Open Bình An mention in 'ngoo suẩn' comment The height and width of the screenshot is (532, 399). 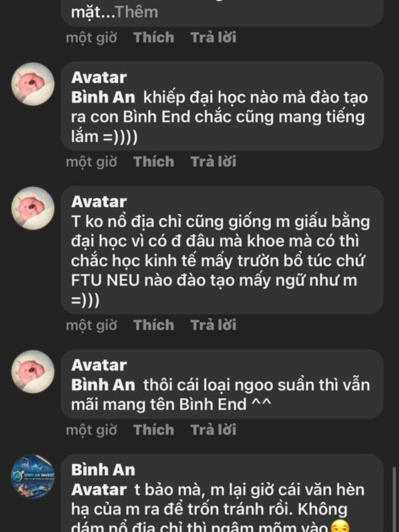[103, 385]
